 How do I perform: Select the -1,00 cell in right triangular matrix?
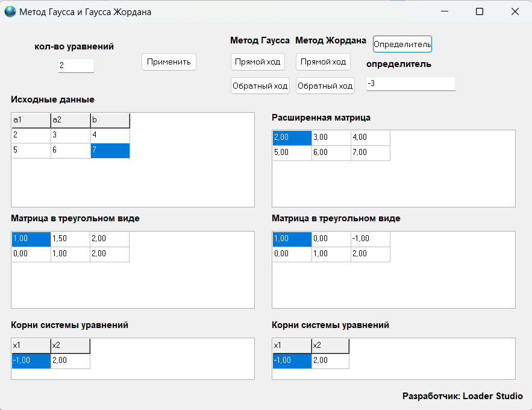[370, 239]
